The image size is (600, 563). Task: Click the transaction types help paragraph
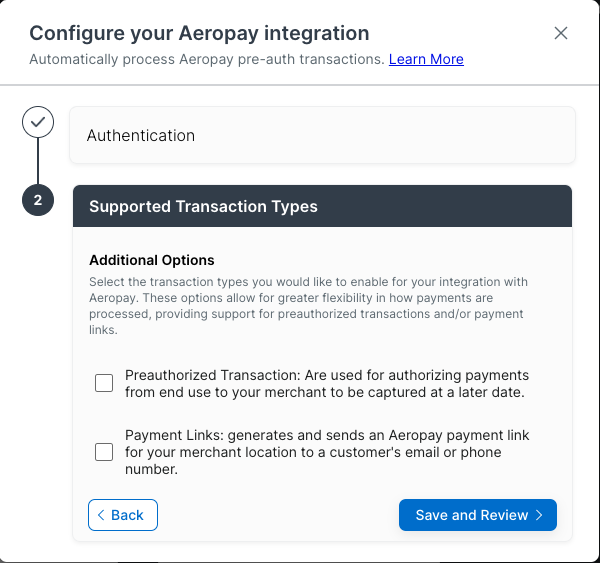(308, 306)
